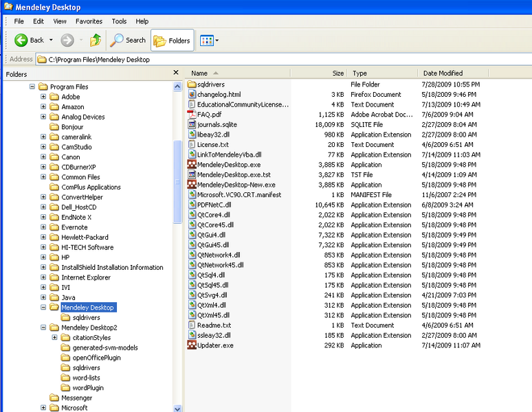The image size is (532, 412).
Task: Select the ssleay32.dll file icon
Action: pyautogui.click(x=192, y=335)
